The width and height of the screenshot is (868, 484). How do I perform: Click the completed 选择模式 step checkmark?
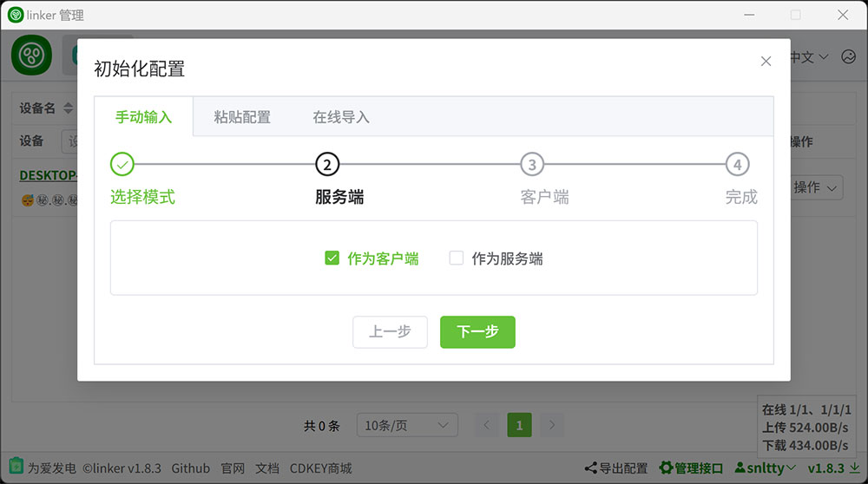click(x=122, y=164)
